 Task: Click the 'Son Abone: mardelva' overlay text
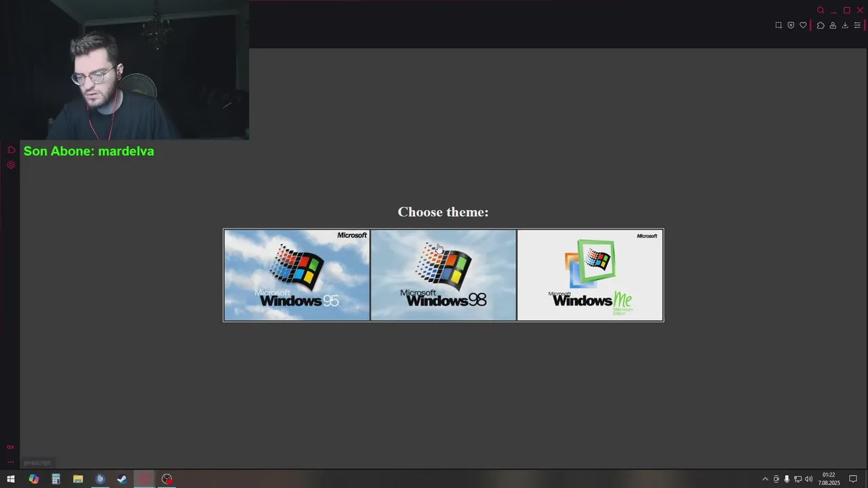click(x=89, y=151)
